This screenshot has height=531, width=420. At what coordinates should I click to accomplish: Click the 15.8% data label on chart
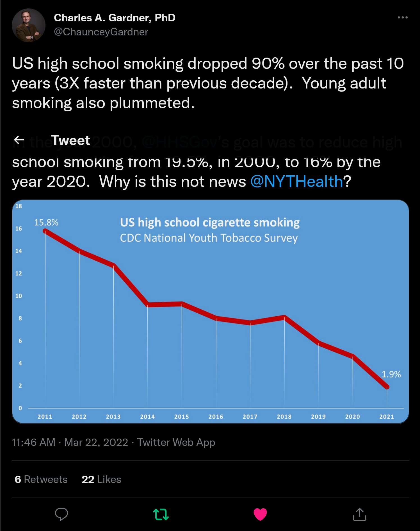(46, 223)
